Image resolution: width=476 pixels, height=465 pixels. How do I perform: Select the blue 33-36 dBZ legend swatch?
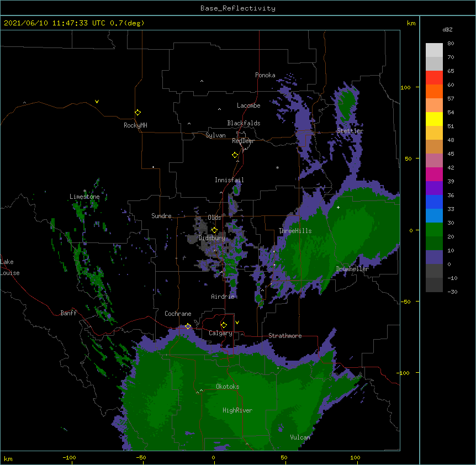click(434, 202)
